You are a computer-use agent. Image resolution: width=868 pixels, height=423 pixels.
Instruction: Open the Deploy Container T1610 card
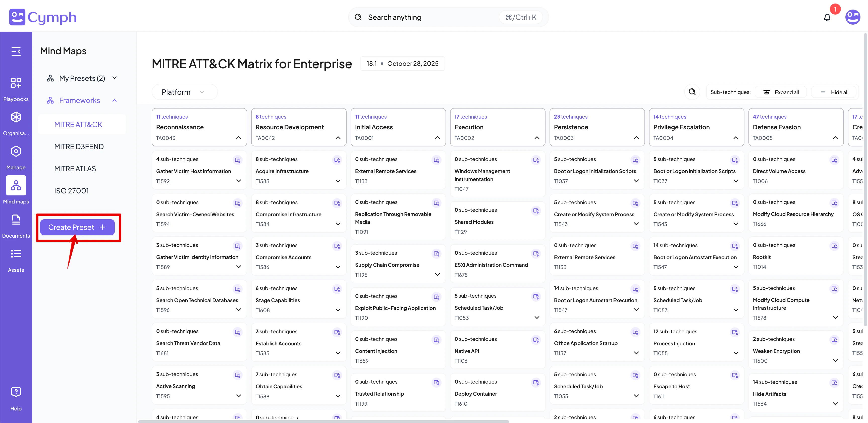coord(497,392)
